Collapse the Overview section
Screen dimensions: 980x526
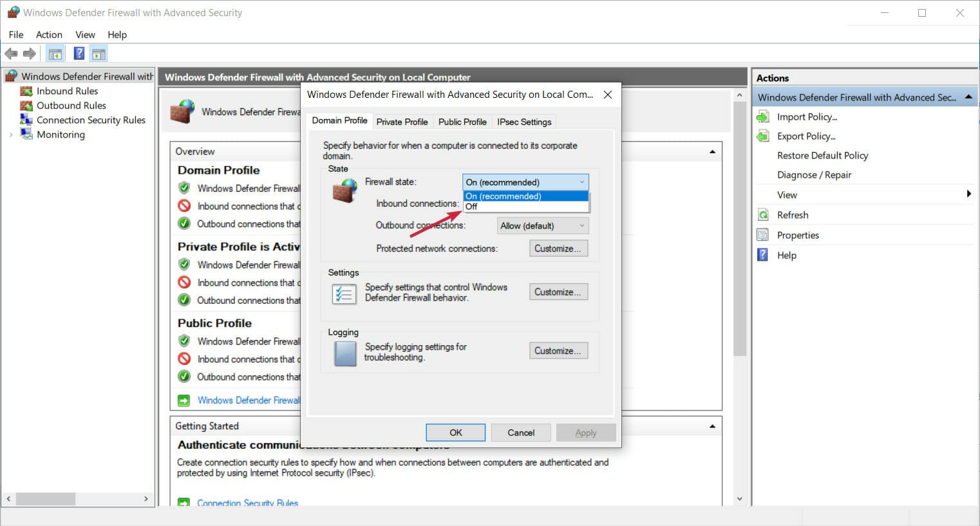pos(712,152)
